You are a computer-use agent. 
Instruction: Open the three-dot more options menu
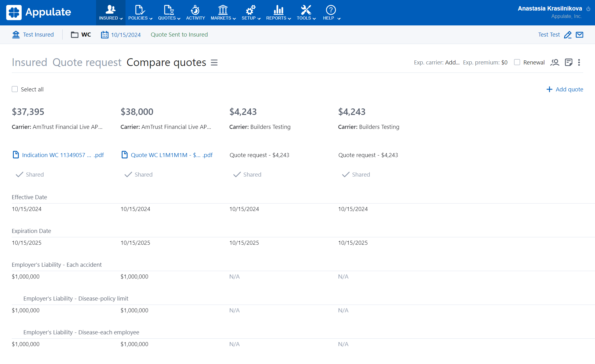tap(579, 62)
